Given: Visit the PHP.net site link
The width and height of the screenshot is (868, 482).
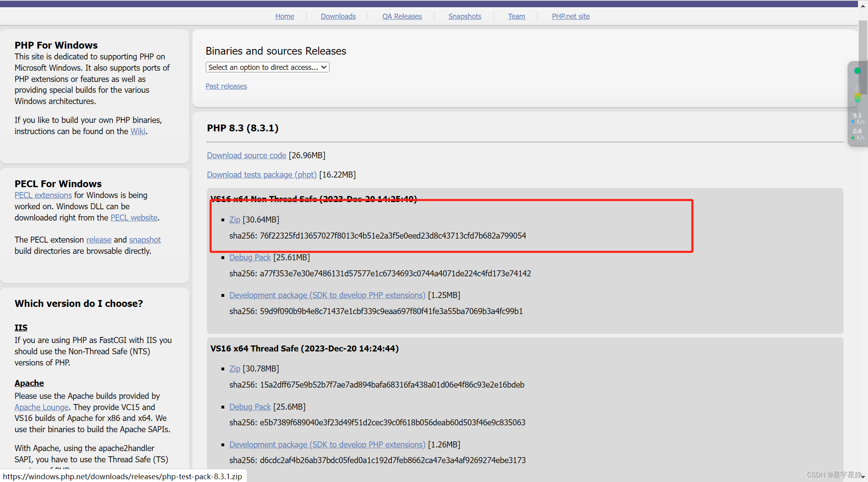Looking at the screenshot, I should pyautogui.click(x=571, y=16).
